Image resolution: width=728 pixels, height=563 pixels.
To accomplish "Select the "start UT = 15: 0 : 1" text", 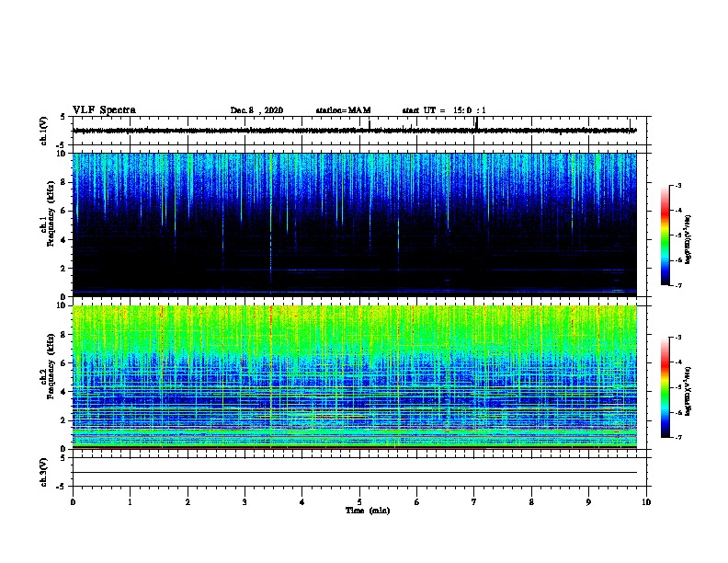I will [444, 110].
